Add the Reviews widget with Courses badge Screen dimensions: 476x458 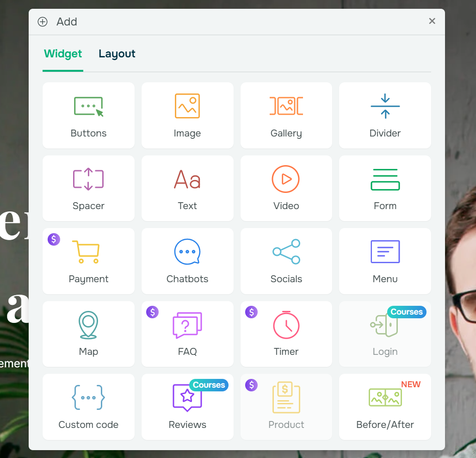(x=187, y=407)
